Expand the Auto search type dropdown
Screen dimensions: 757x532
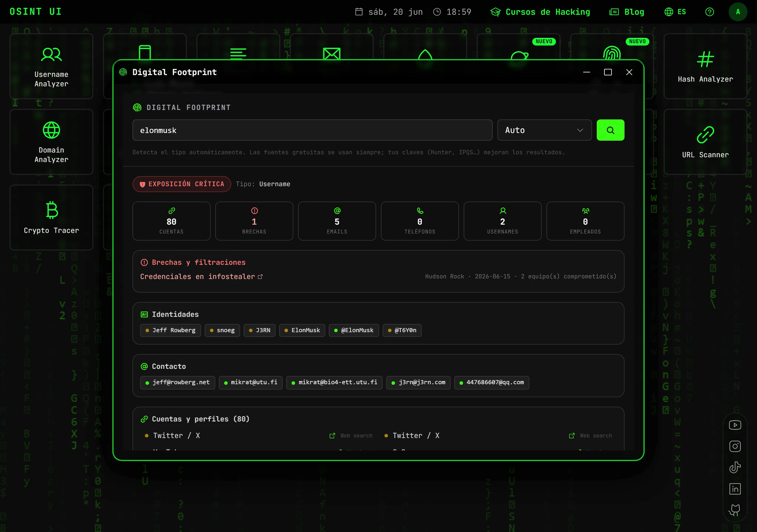coord(544,130)
